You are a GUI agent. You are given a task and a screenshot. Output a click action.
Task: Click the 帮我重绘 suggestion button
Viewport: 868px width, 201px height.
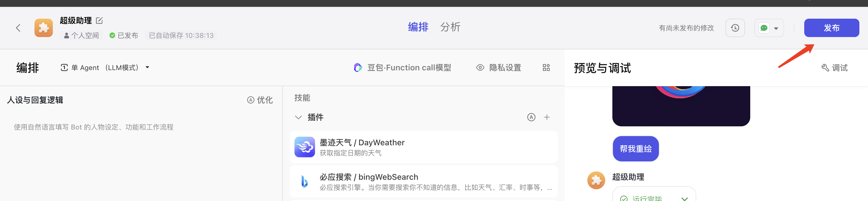click(636, 149)
